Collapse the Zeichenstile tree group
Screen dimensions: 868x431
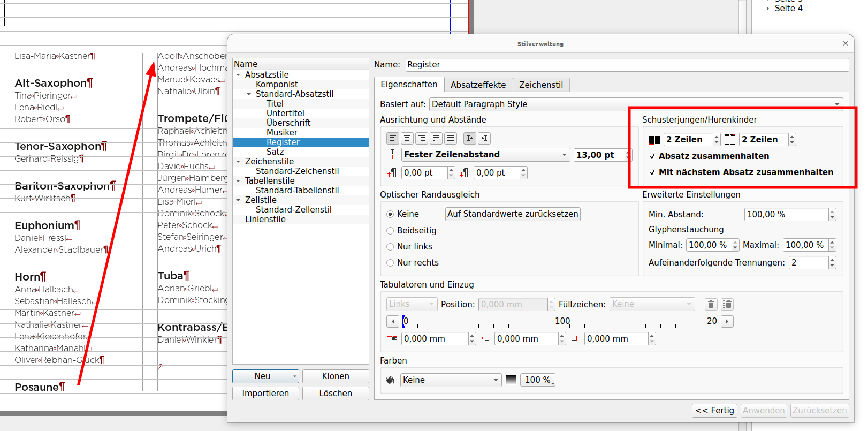238,162
